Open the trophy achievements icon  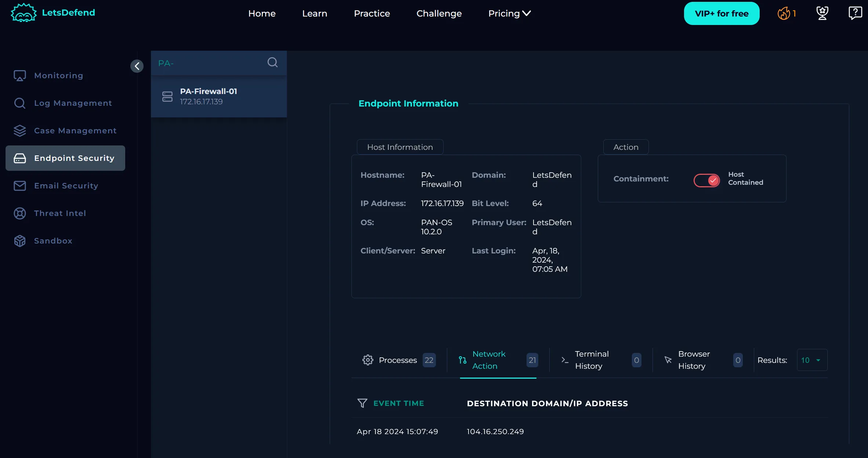[x=822, y=14]
